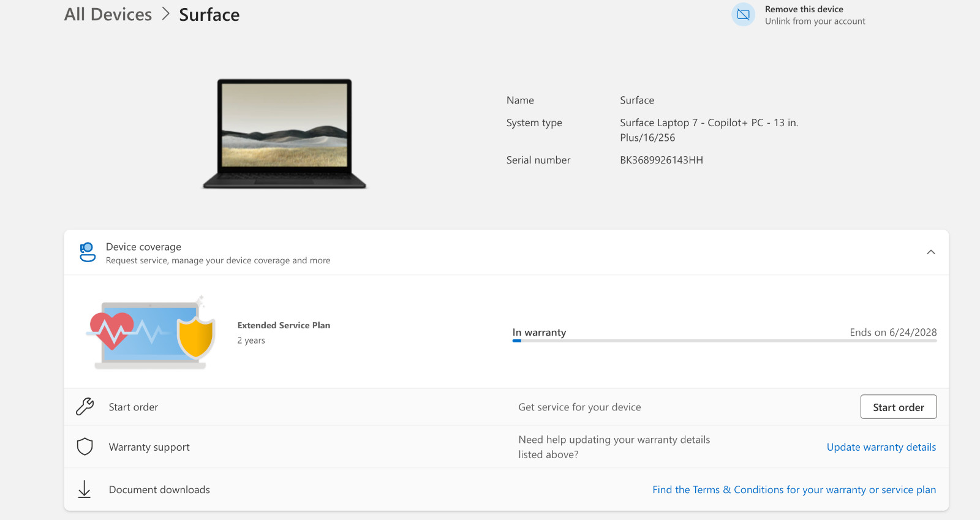This screenshot has width=980, height=520.
Task: Click the wrench Start order icon
Action: 85,407
